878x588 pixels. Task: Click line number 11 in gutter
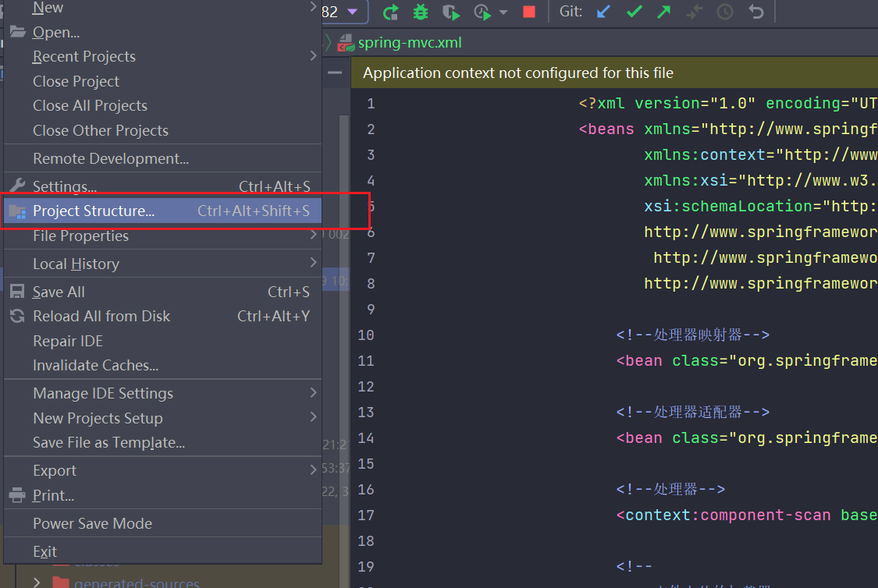366,361
